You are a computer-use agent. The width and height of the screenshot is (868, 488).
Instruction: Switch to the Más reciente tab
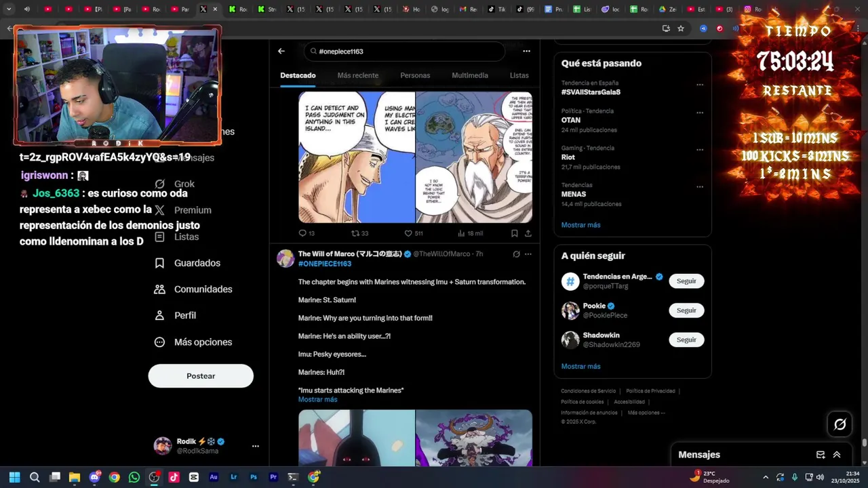[358, 75]
